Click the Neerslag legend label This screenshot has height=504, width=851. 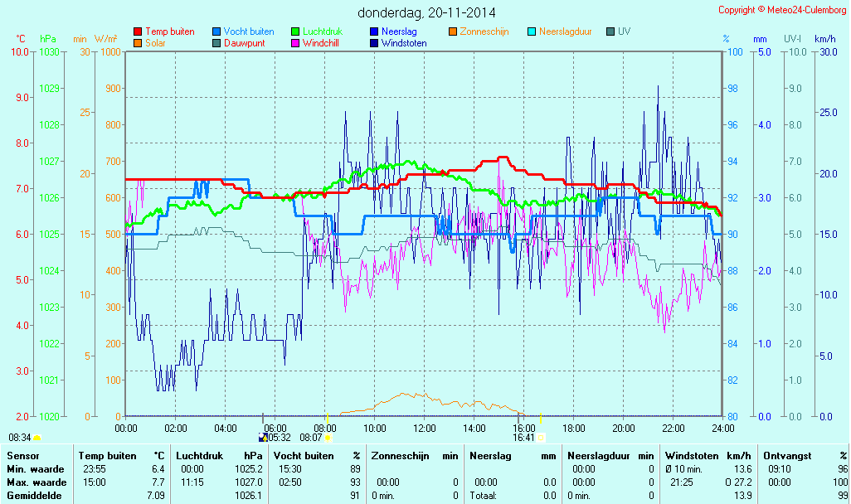pyautogui.click(x=399, y=32)
